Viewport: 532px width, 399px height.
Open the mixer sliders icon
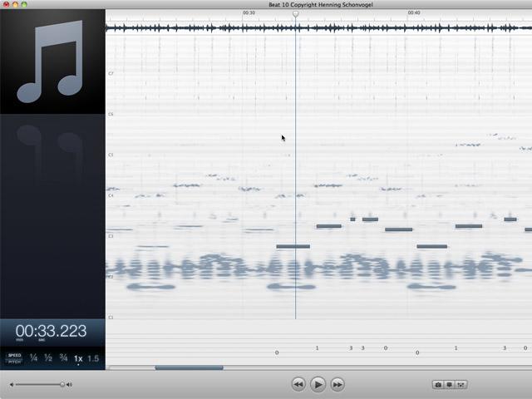coord(461,385)
